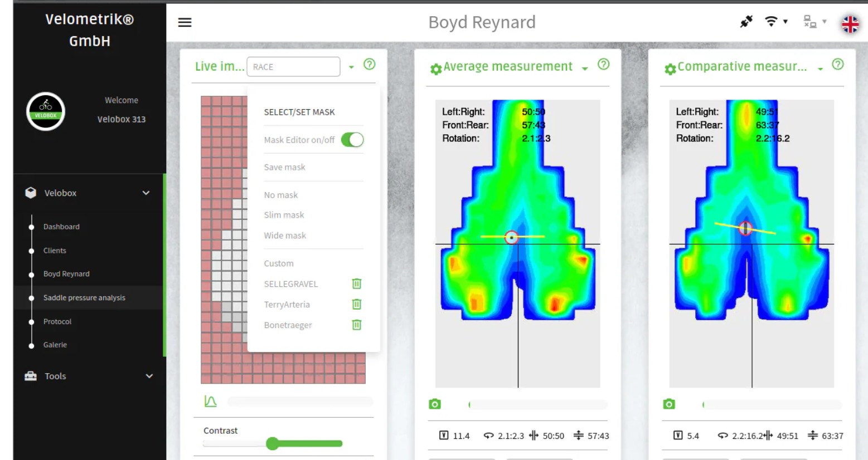Open the hamburger navigation menu
868x460 pixels.
185,22
